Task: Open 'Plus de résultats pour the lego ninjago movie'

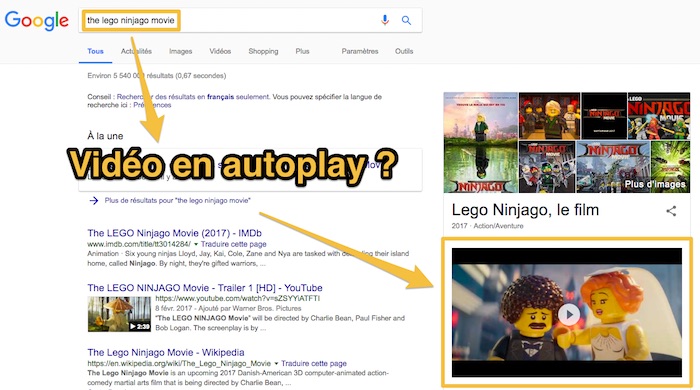Action: (x=178, y=201)
